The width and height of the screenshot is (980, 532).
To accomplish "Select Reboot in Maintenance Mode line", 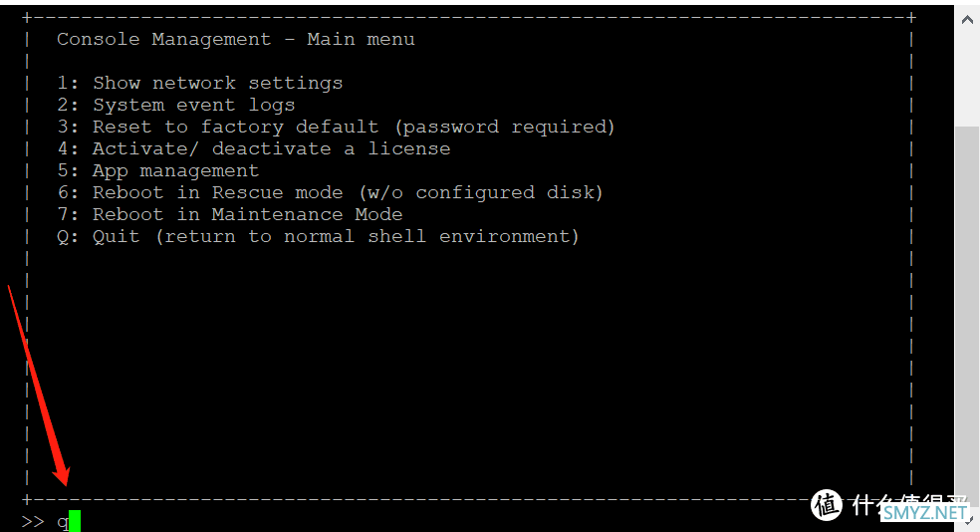I will 229,214.
